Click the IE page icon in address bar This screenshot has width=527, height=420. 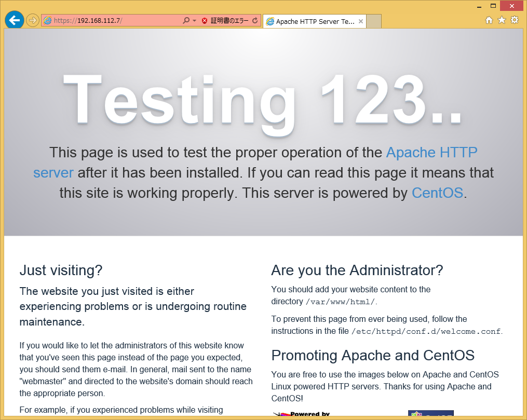pyautogui.click(x=48, y=20)
